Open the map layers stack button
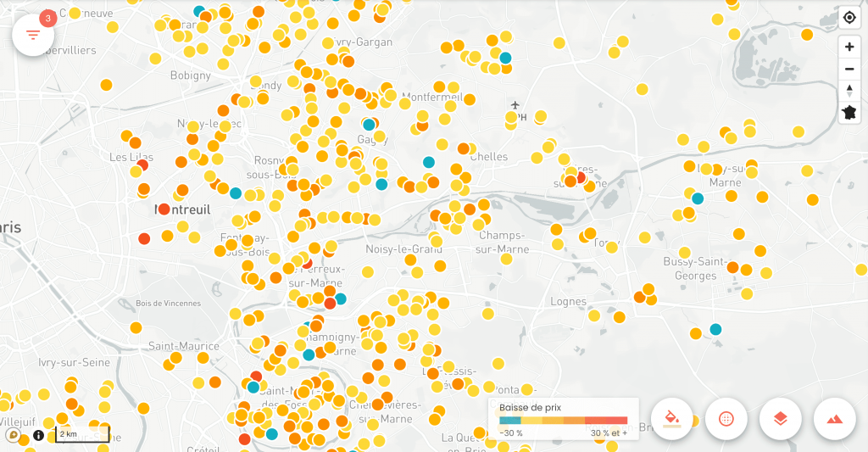Screen dimensions: 868x452 (780, 418)
